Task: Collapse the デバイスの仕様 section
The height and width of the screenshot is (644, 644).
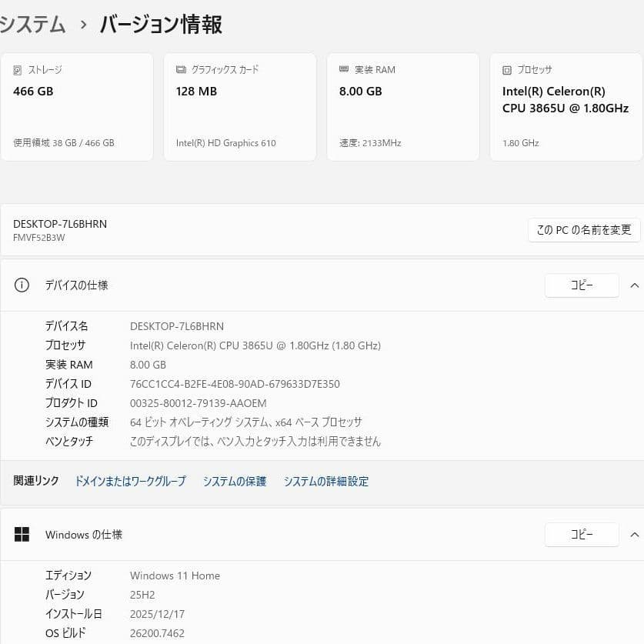Action: pyautogui.click(x=635, y=285)
